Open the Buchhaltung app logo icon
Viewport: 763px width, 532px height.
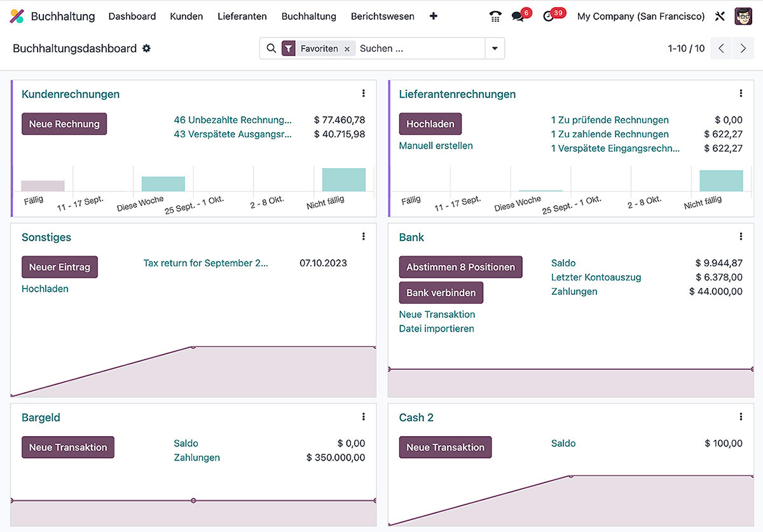point(17,16)
